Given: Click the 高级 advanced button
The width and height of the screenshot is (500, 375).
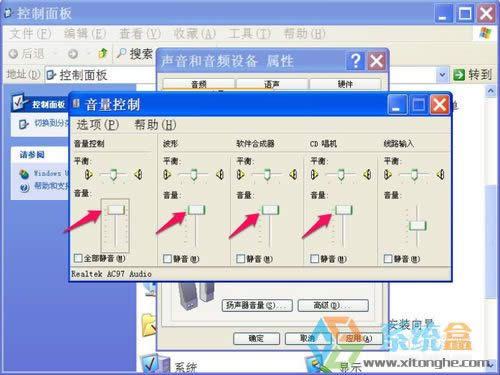Looking at the screenshot, I should (333, 305).
